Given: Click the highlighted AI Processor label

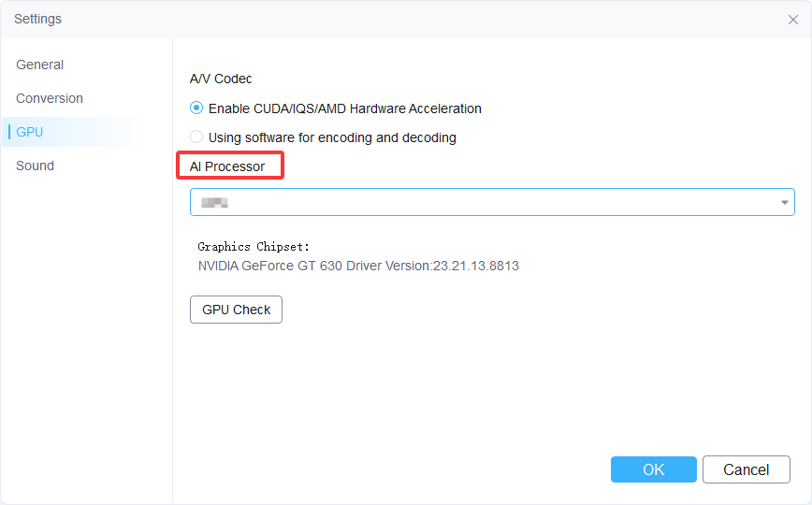Looking at the screenshot, I should point(226,166).
